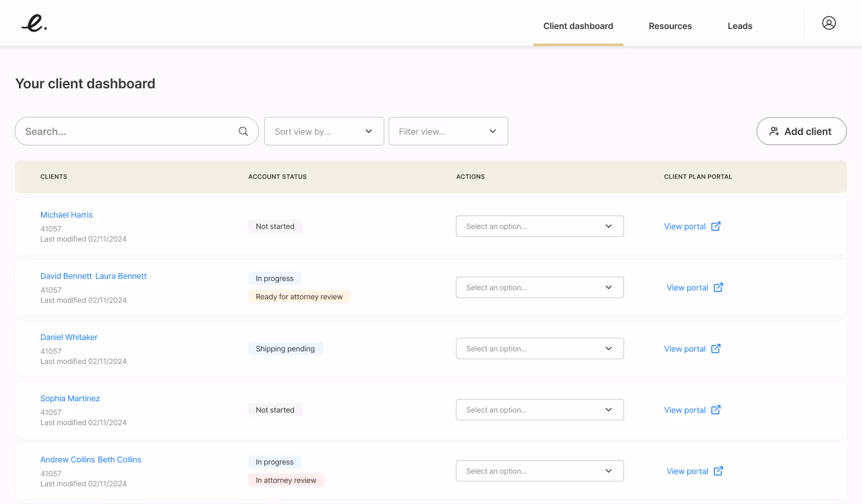Screen dimensions: 862x504
Task: Click the magnifying glass search icon
Action: click(243, 131)
